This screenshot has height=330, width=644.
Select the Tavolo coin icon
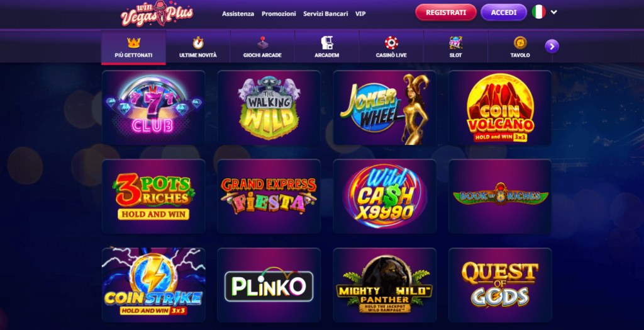(520, 42)
